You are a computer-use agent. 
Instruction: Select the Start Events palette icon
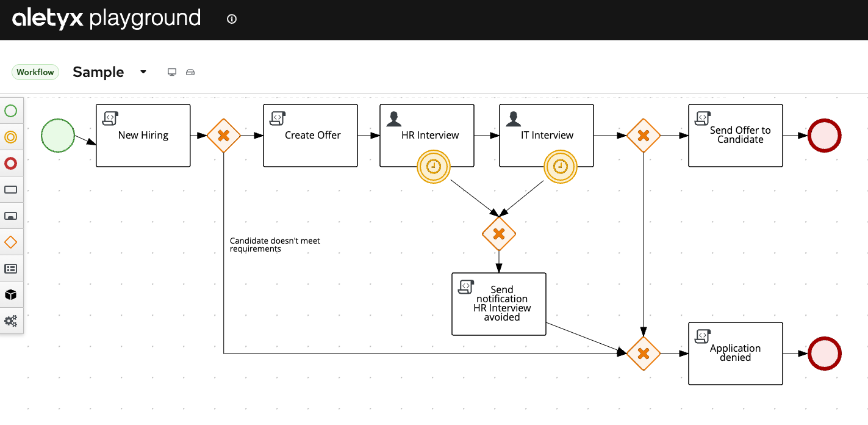(x=11, y=111)
